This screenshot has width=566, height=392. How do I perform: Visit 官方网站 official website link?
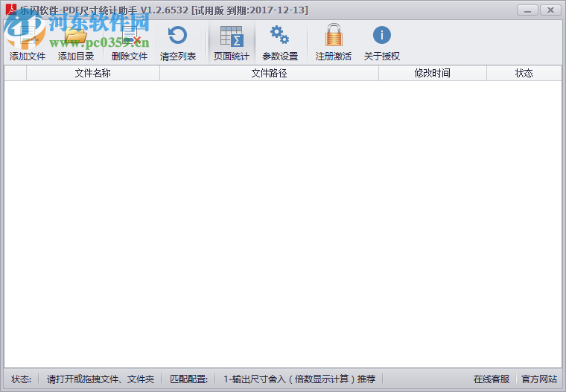click(x=539, y=379)
